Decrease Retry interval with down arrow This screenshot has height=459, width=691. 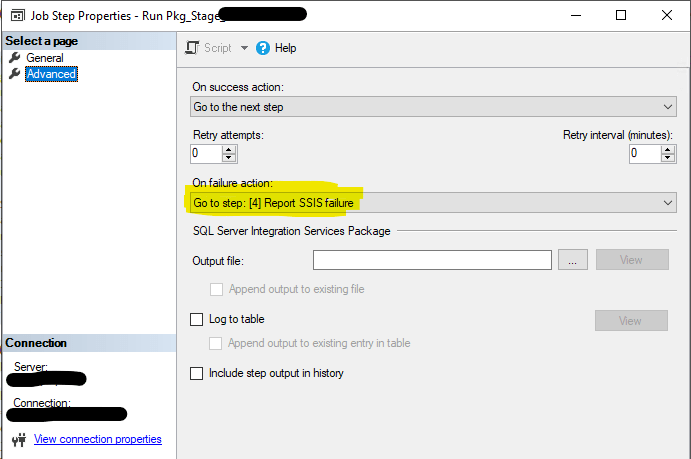[x=668, y=158]
